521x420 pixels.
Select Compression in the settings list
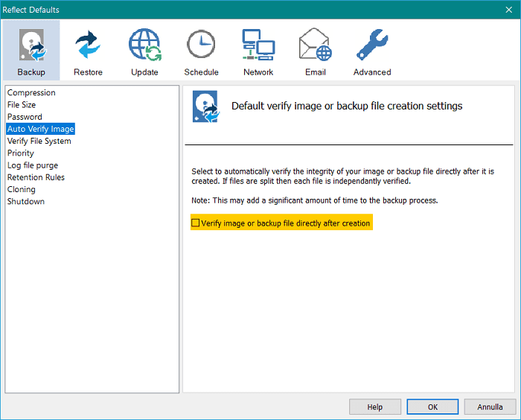click(31, 93)
